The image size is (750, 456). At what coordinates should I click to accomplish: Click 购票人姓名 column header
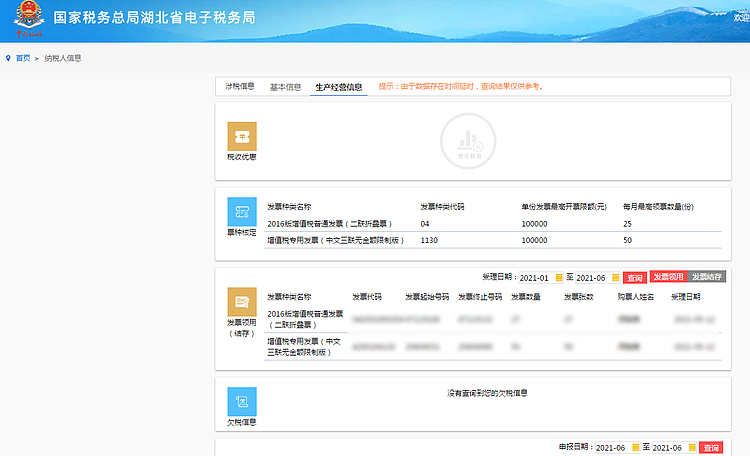tap(636, 297)
